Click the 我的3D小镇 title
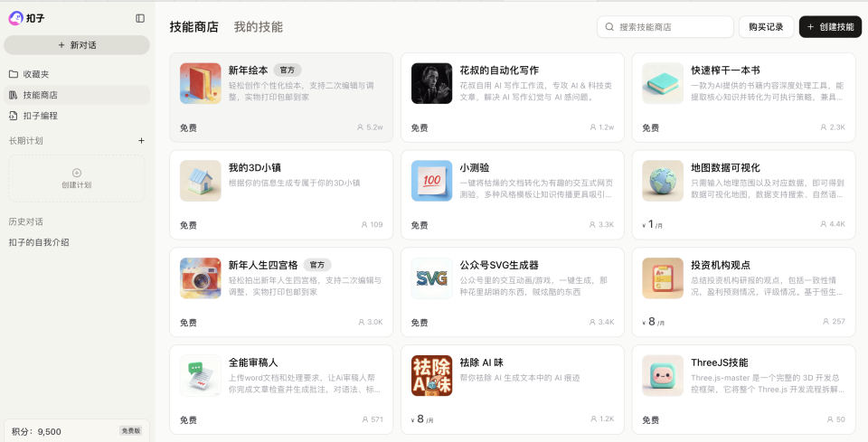 coord(255,167)
